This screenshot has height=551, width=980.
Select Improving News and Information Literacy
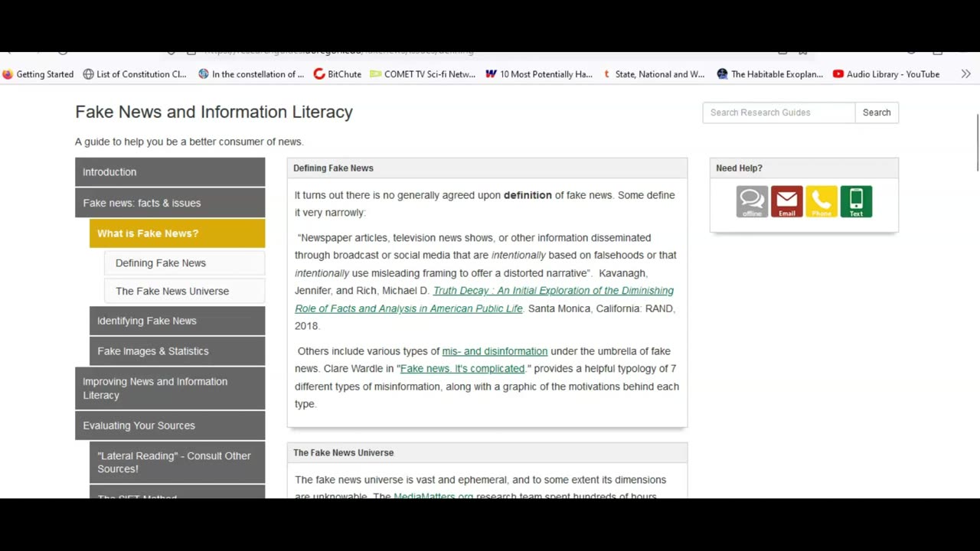click(170, 388)
